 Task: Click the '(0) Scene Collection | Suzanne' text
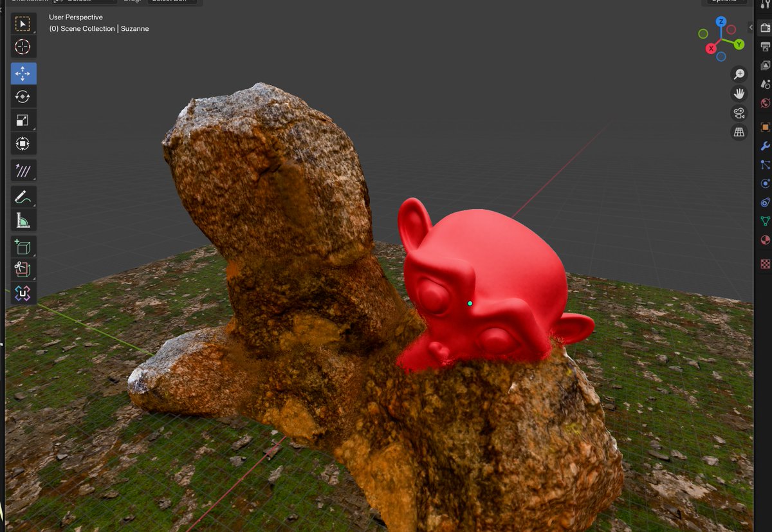click(99, 29)
